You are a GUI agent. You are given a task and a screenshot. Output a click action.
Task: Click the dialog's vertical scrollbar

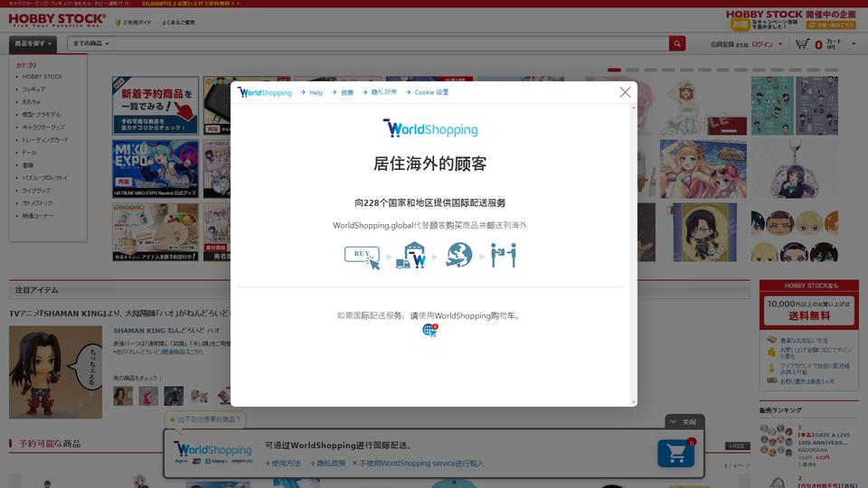coord(633,255)
